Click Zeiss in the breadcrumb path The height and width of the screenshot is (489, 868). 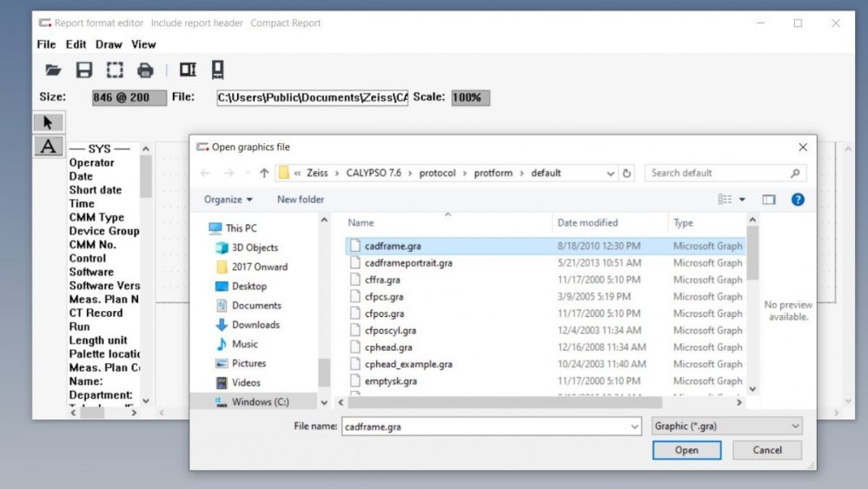[317, 173]
